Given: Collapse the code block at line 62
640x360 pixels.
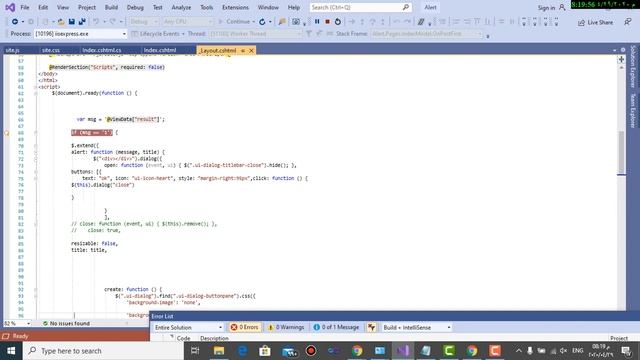Looking at the screenshot, I should (x=36, y=93).
